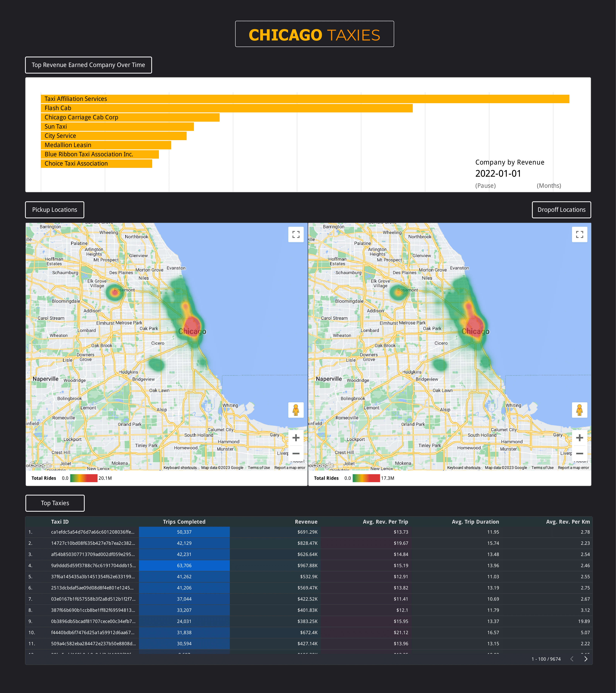This screenshot has height=693, width=616.
Task: Toggle fullscreen on the Dropoff Locations map
Action: click(579, 234)
